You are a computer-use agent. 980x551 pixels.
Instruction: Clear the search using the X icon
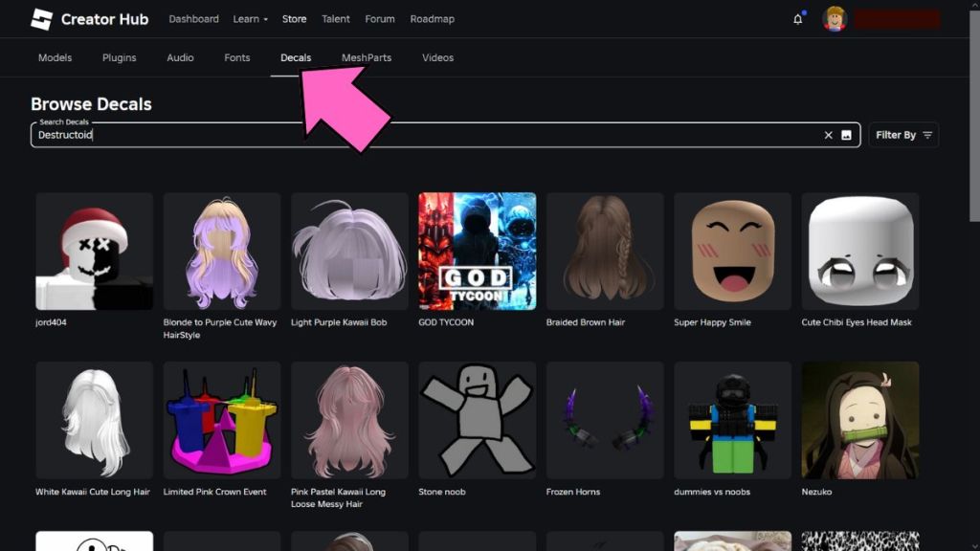pos(828,135)
